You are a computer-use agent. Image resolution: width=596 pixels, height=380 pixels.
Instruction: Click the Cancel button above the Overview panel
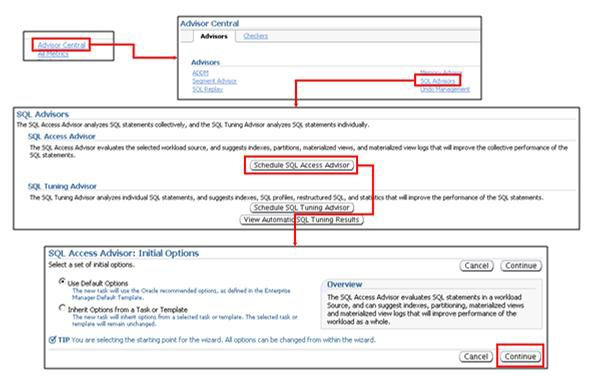(476, 266)
